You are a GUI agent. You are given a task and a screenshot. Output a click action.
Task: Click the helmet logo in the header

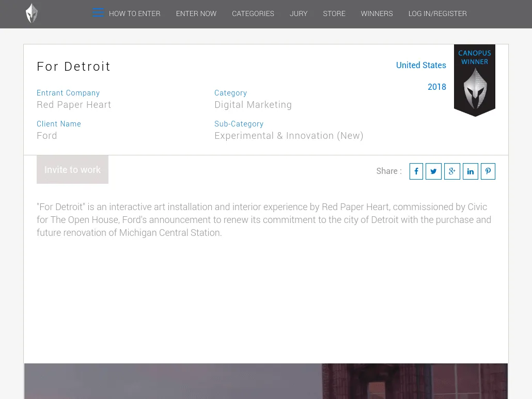coord(32,13)
